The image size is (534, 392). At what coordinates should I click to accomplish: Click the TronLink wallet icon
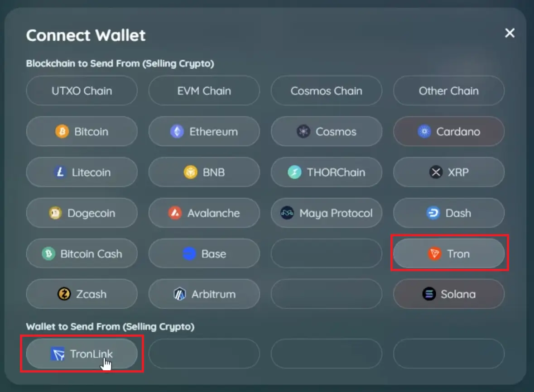pos(58,354)
